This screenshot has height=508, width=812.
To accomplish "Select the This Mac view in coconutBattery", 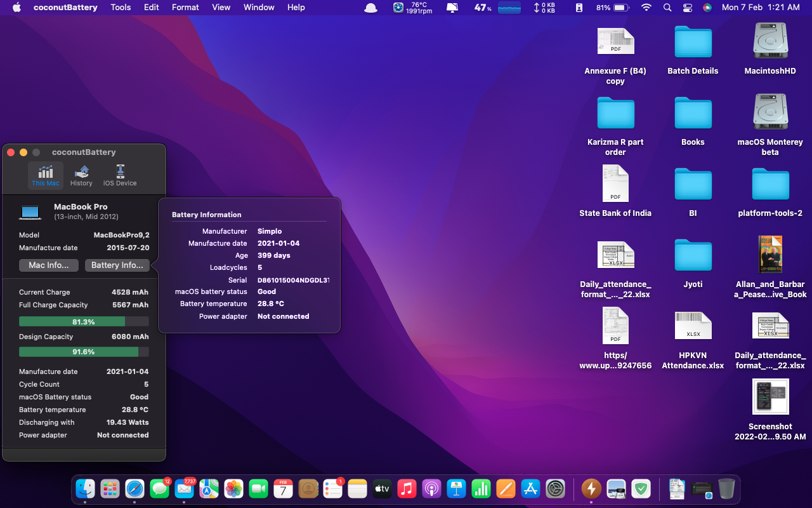I will tap(45, 175).
